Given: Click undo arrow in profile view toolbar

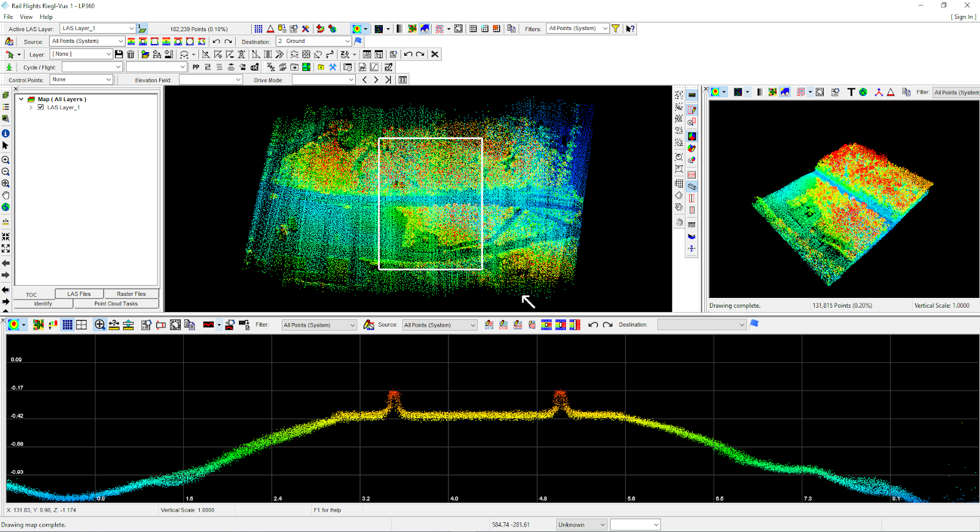Looking at the screenshot, I should (x=593, y=325).
